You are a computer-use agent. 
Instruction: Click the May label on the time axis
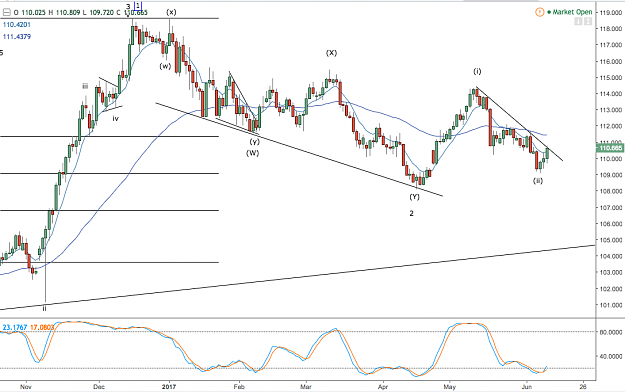(449, 387)
